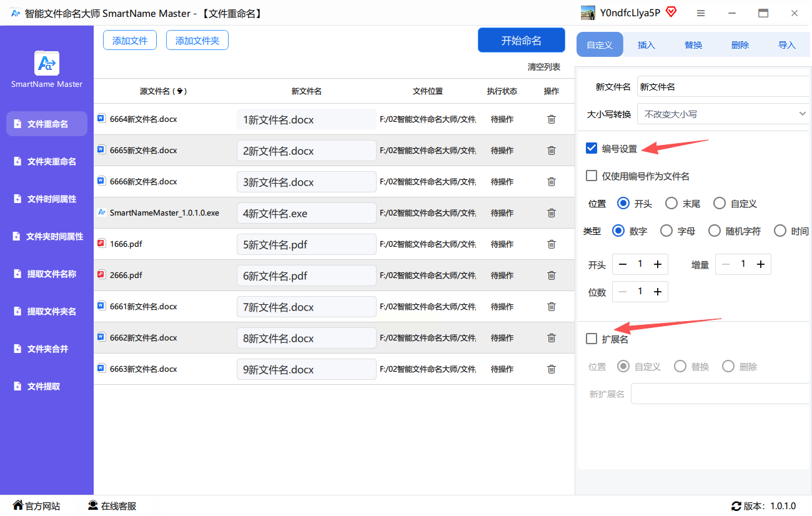Image resolution: width=812 pixels, height=516 pixels.
Task: Open 在线客服 online support
Action: coord(112,506)
